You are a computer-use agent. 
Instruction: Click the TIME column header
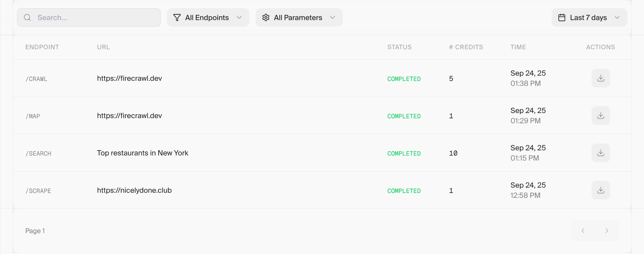coord(518,47)
